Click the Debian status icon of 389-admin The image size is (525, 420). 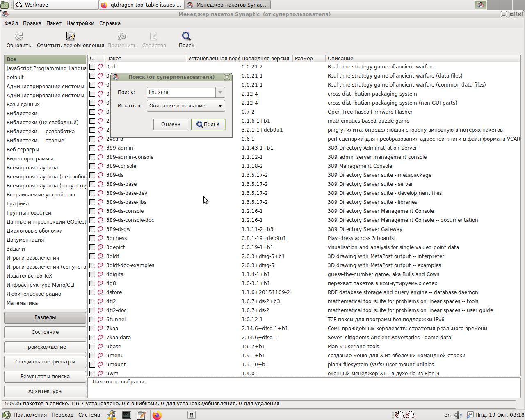coord(100,148)
